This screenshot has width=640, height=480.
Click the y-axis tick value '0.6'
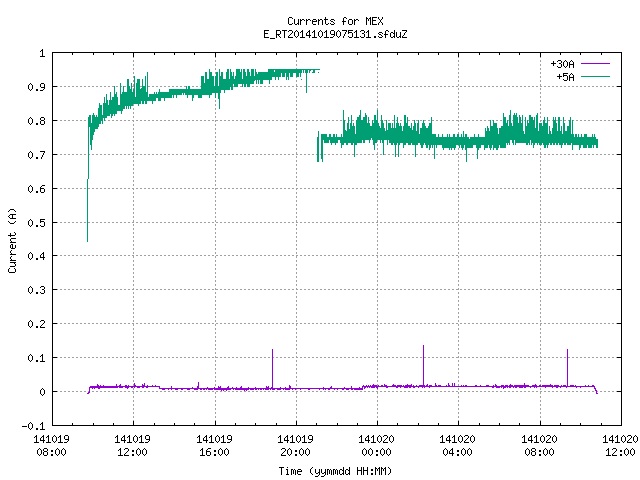pyautogui.click(x=36, y=189)
